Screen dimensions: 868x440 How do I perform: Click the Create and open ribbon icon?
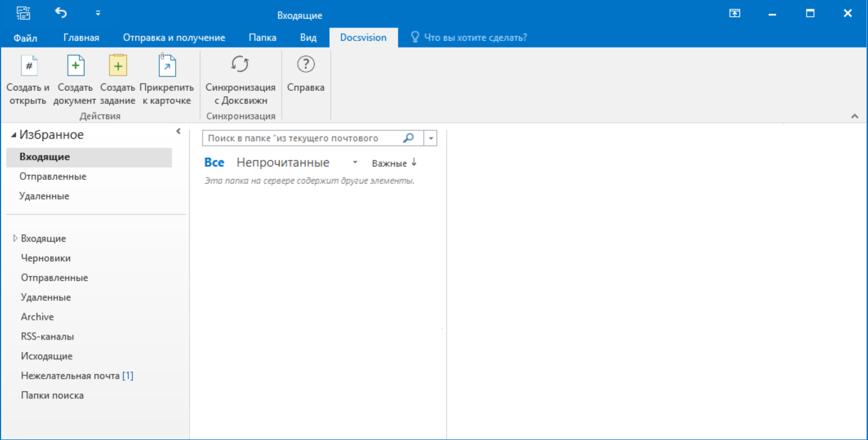tap(28, 66)
